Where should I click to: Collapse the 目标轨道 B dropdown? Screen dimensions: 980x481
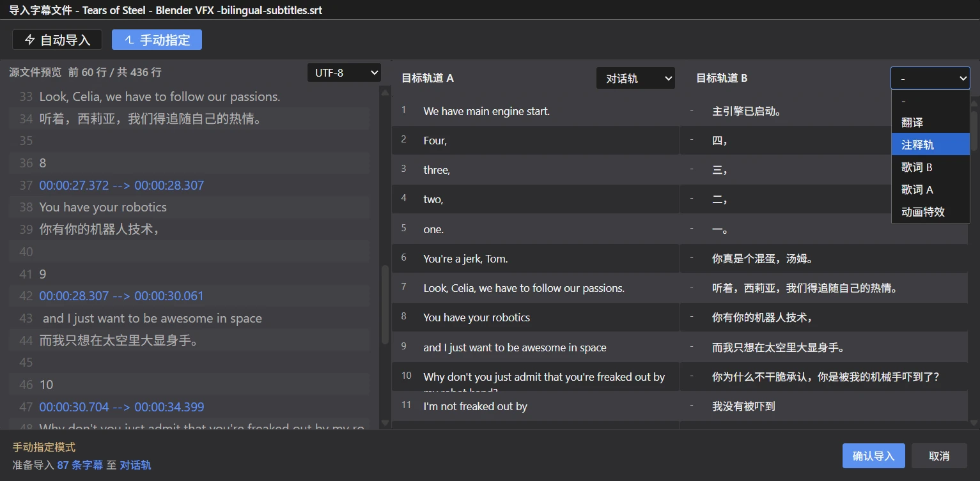point(930,78)
